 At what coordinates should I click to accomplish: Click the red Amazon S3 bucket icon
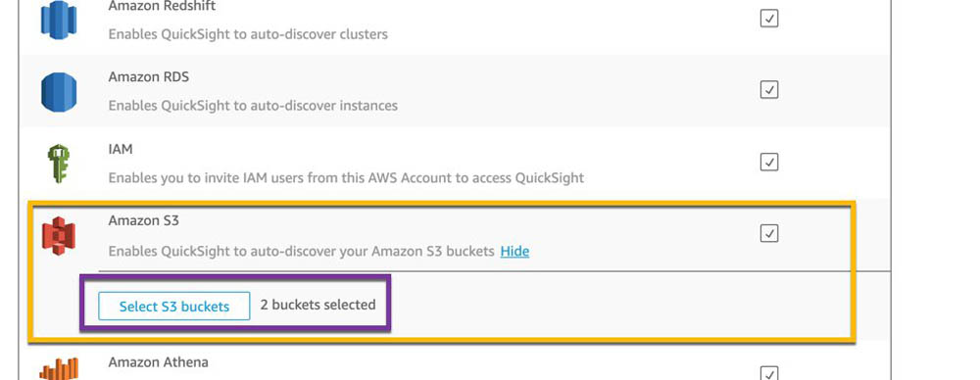point(59,236)
